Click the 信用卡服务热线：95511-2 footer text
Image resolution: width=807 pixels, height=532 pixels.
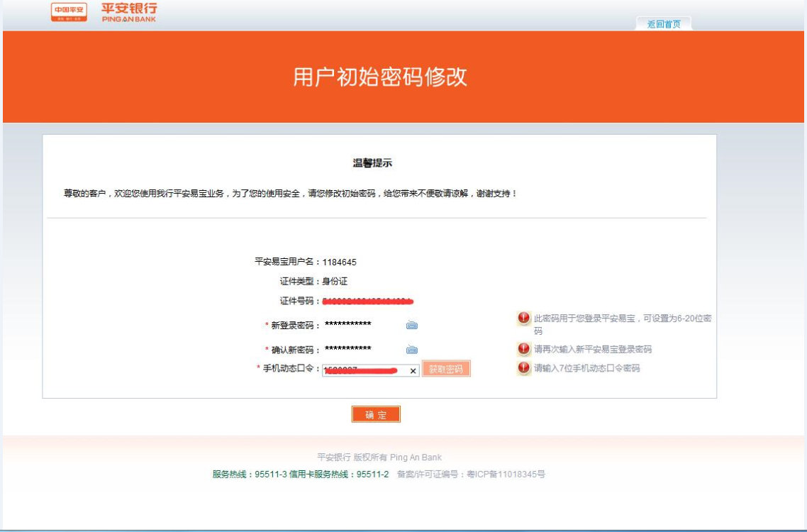339,475
